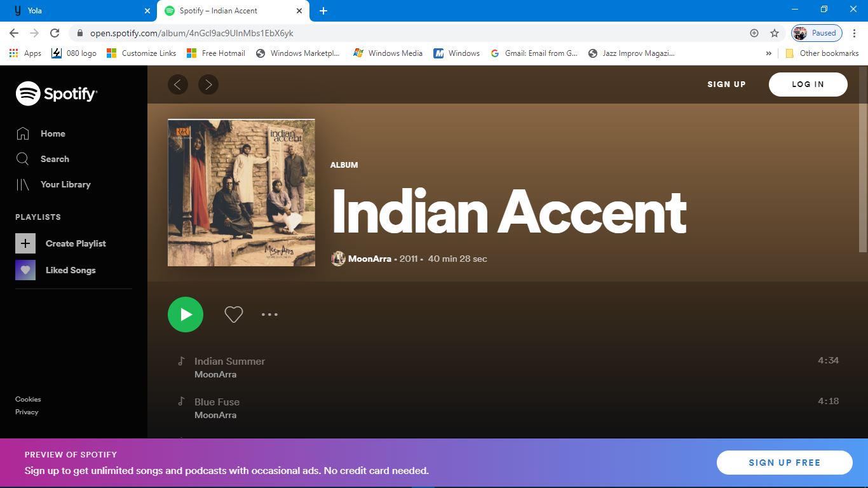Click the address bar URL
The image size is (868, 488).
191,33
